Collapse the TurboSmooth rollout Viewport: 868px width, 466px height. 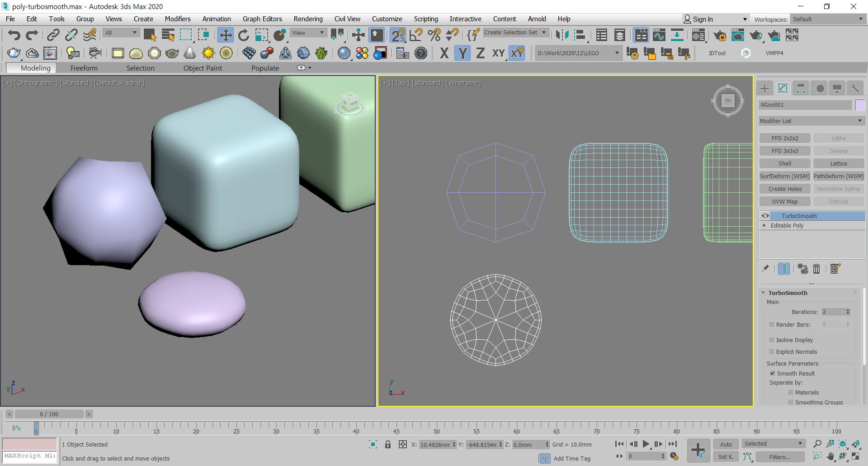(x=763, y=293)
